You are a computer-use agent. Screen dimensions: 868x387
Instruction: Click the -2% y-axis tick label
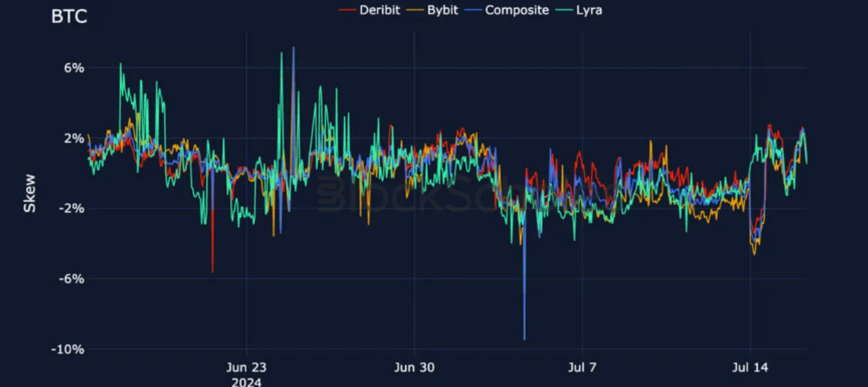pos(72,208)
